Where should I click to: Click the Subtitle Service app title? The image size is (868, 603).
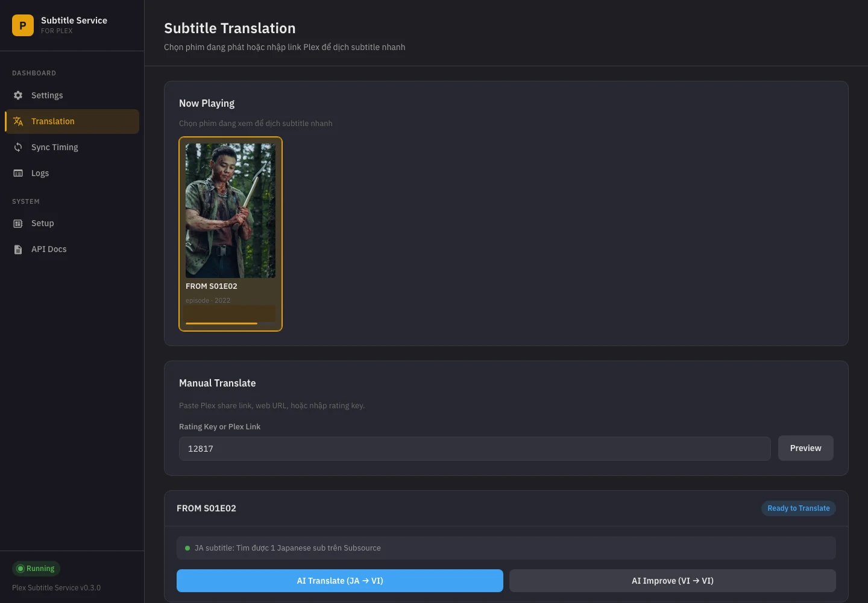click(74, 21)
